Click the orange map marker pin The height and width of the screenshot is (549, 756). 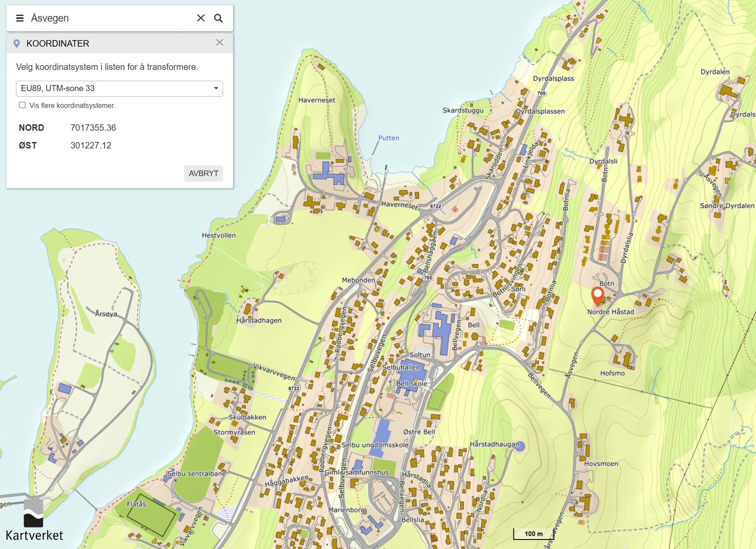click(598, 295)
